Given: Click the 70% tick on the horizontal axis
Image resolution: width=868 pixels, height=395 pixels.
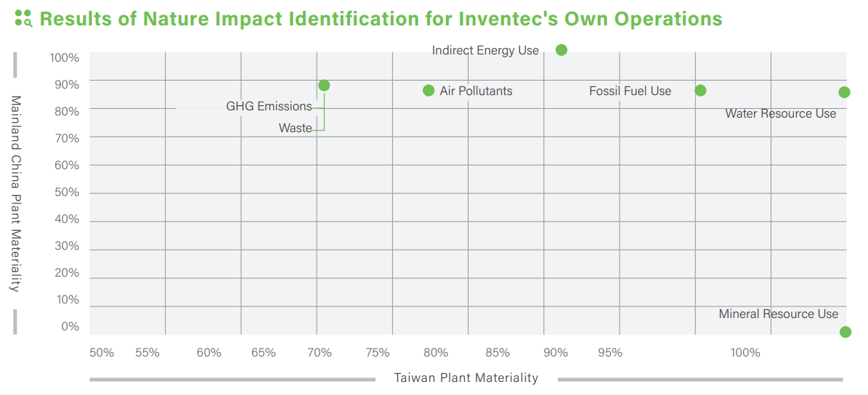Looking at the screenshot, I should click(x=320, y=353).
